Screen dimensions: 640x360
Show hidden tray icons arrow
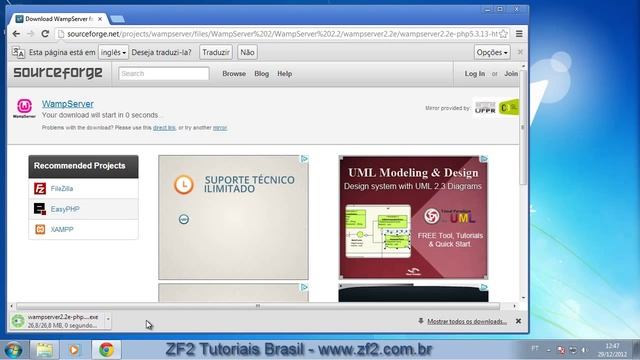pyautogui.click(x=549, y=350)
